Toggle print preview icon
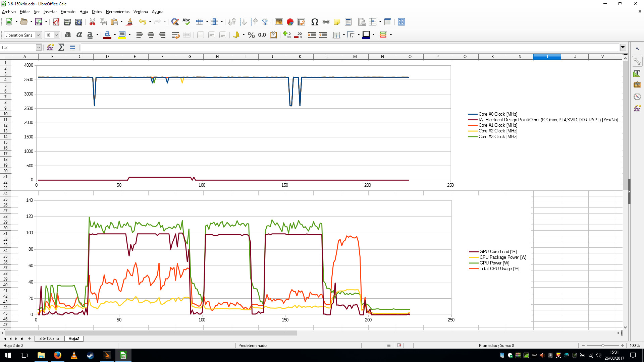 [x=78, y=22]
